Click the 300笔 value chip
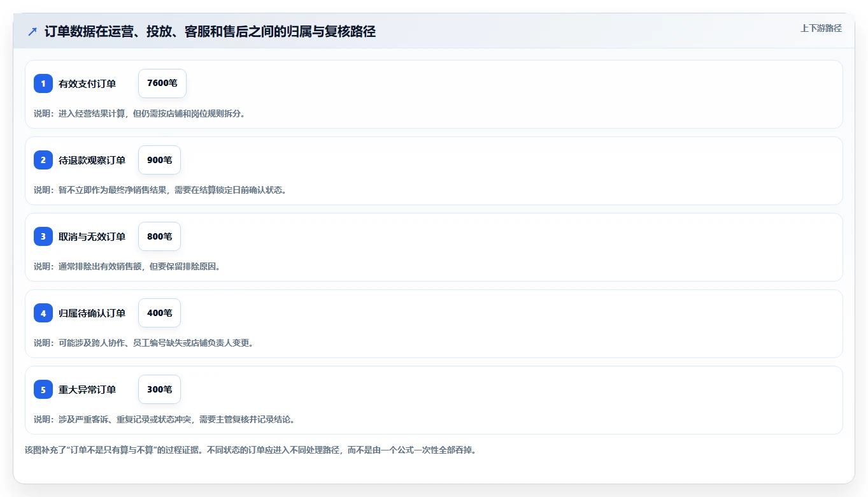Image resolution: width=868 pixels, height=497 pixels. (160, 389)
